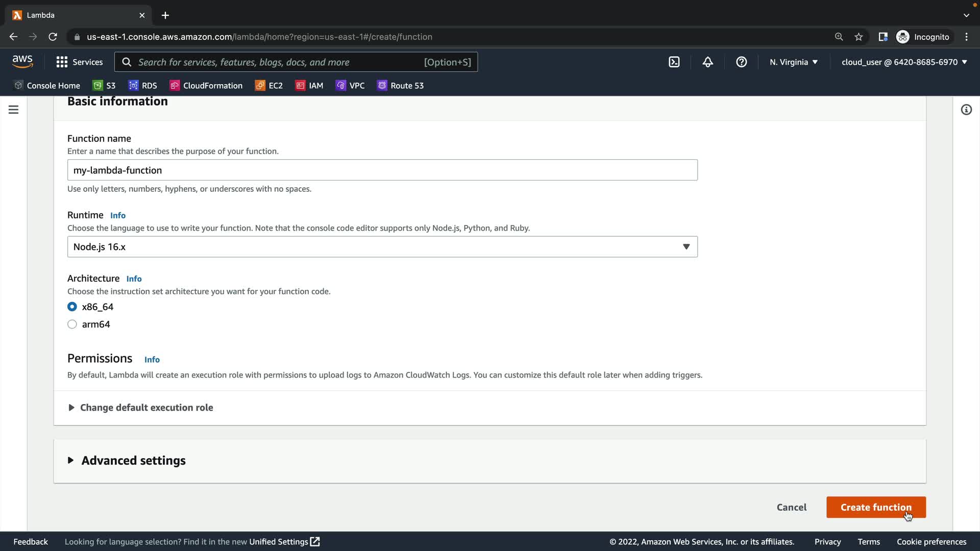980x551 pixels.
Task: Select the arm64 architecture option
Action: point(72,324)
